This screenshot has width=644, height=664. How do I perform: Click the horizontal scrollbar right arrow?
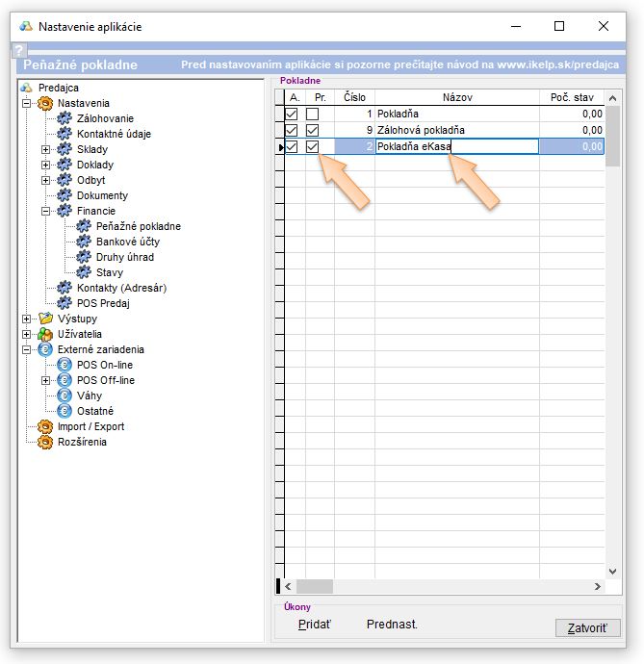(599, 586)
